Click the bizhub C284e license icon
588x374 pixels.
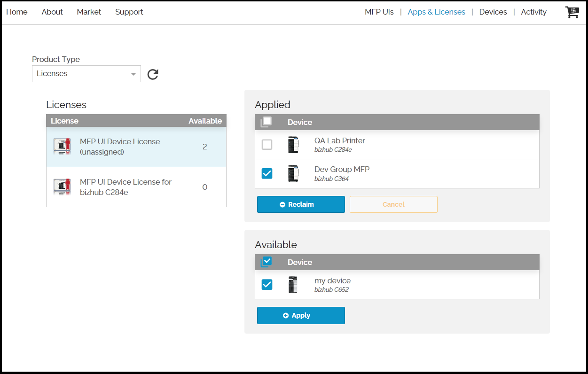(62, 187)
